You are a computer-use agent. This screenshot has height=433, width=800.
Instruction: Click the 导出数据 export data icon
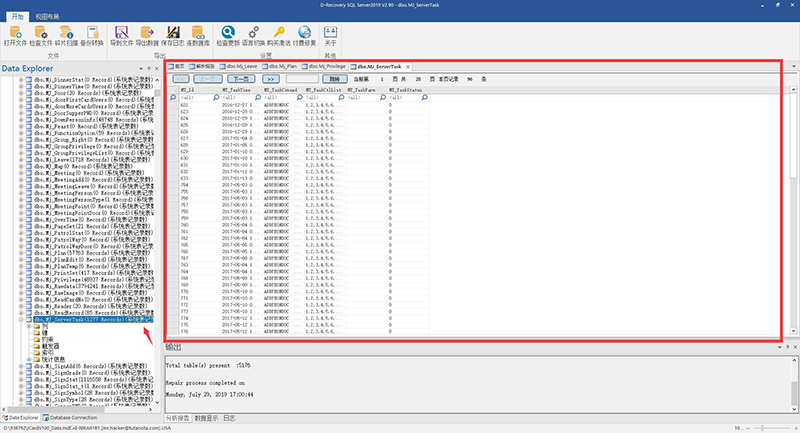tap(147, 36)
